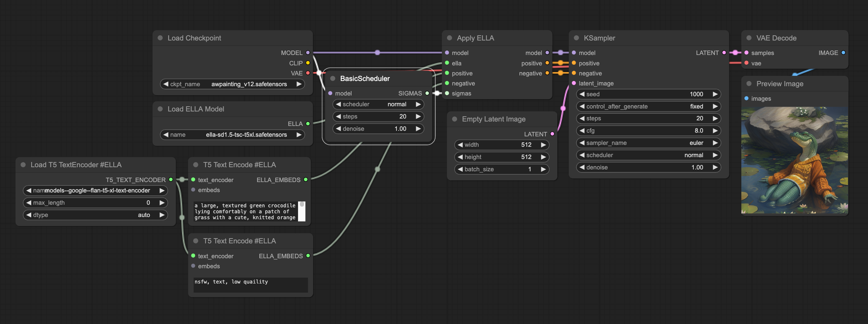Click the ella input socket on Apply ELLA
The width and height of the screenshot is (868, 324).
(x=447, y=63)
